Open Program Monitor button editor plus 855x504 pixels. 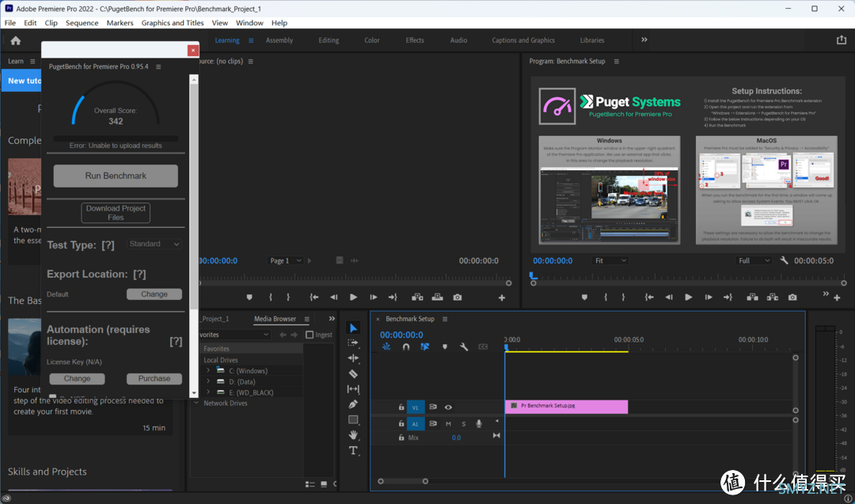coord(837,298)
